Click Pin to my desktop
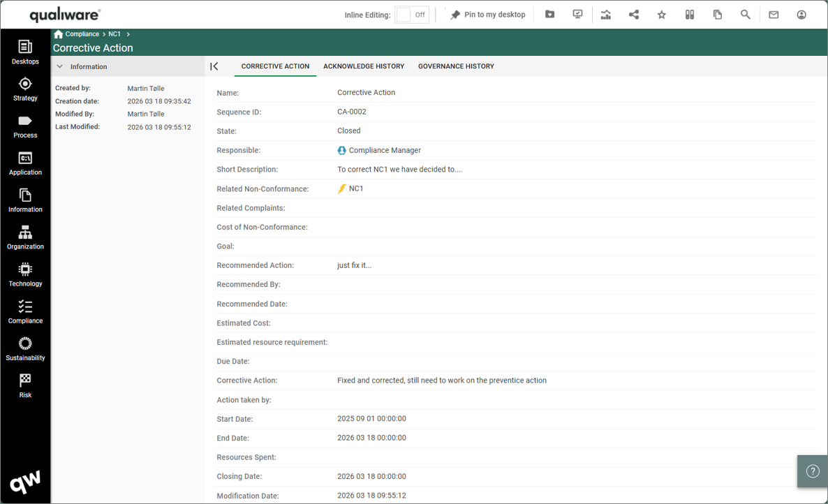 tap(487, 15)
